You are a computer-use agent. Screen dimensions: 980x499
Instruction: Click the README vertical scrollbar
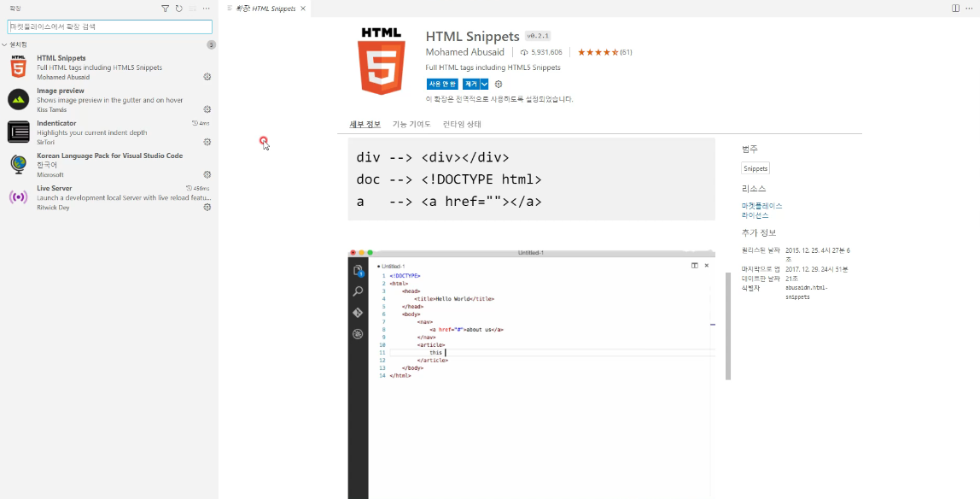(x=728, y=326)
